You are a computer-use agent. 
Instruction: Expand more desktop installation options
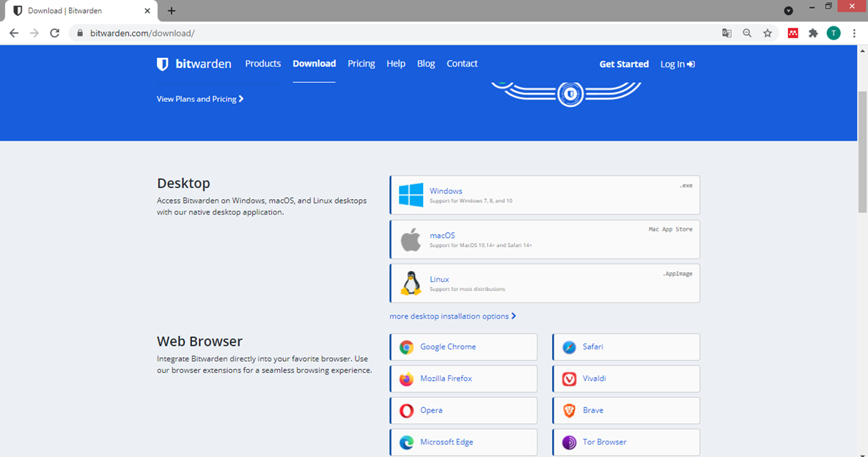click(x=453, y=316)
